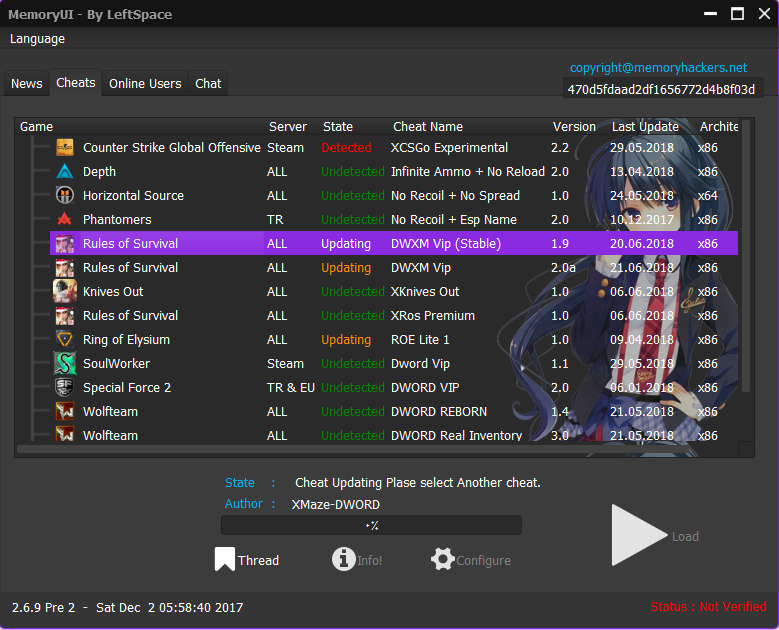Screen dimensions: 779x630
Task: Select the Horizontal Source row
Action: (x=393, y=195)
